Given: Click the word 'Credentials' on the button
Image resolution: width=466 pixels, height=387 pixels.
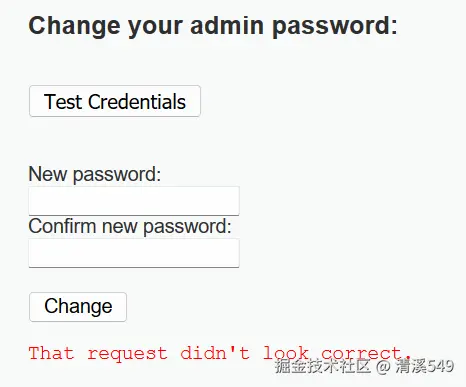Looking at the screenshot, I should pos(137,101).
